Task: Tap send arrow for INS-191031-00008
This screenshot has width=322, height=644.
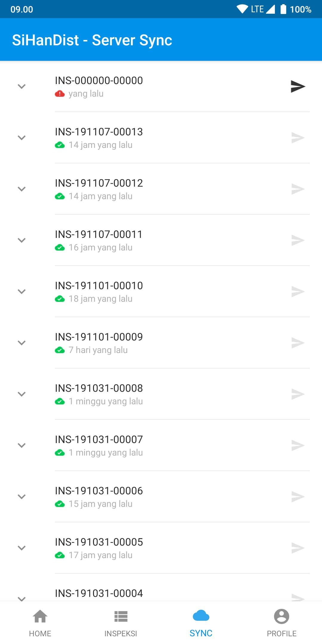Action: (x=298, y=394)
